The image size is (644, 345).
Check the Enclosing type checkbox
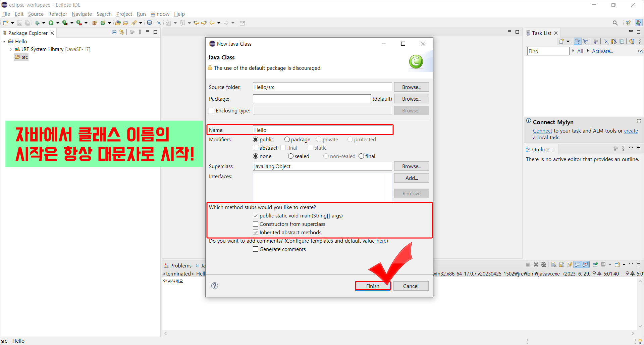pos(212,110)
